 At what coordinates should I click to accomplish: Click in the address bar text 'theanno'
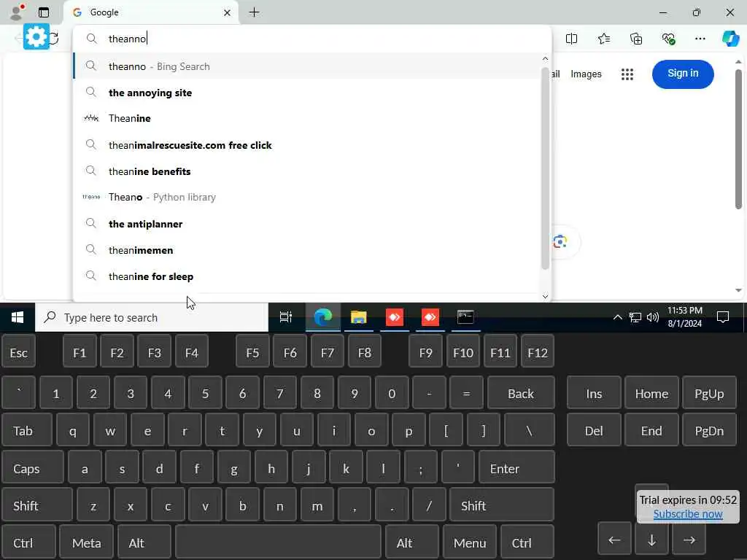127,39
